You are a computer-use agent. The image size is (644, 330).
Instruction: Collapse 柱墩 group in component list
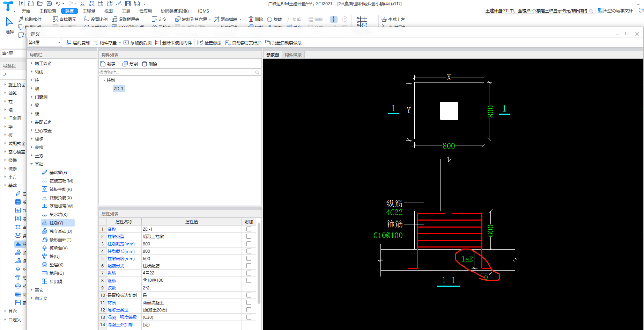click(104, 80)
